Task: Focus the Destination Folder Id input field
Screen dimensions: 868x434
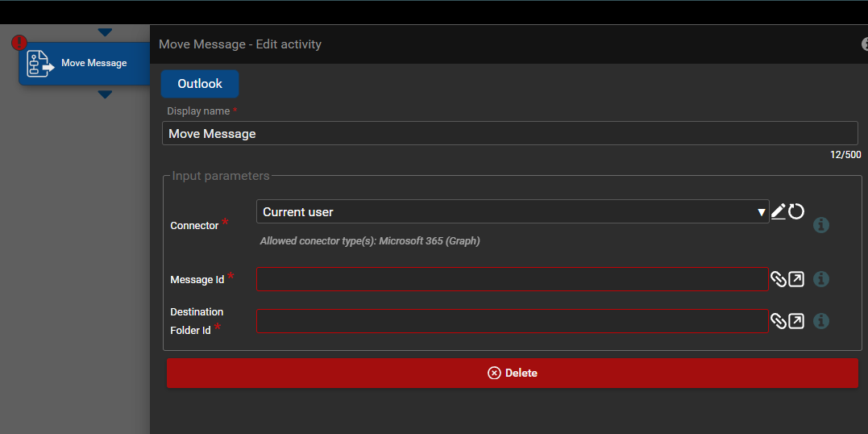Action: tap(512, 321)
